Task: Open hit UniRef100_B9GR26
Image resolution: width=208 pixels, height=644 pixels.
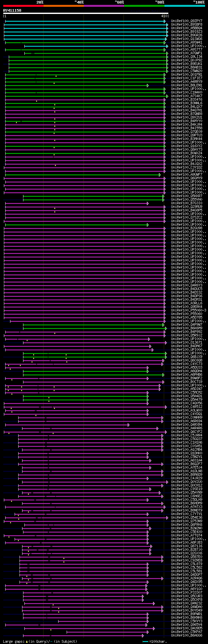Action: tap(187, 35)
